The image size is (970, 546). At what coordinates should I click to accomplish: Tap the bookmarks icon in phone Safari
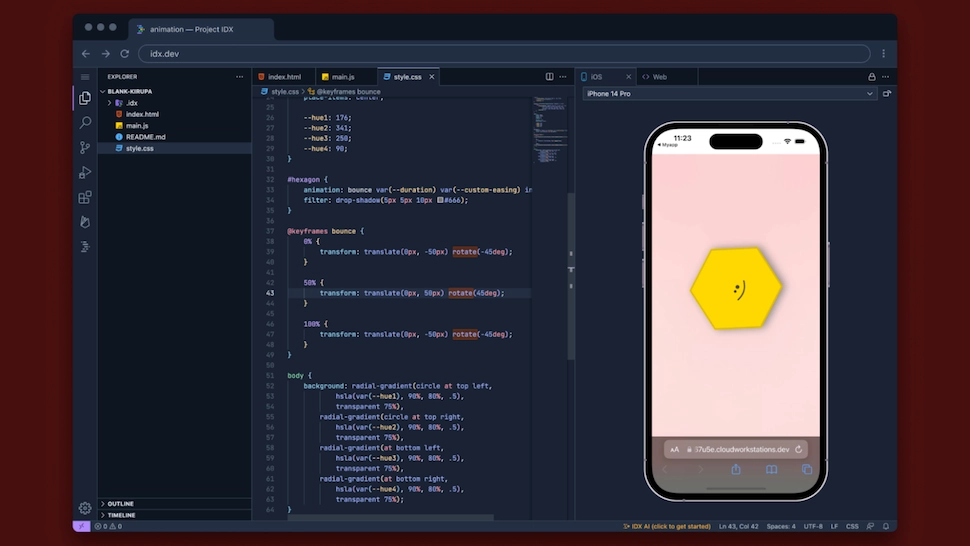pos(771,469)
